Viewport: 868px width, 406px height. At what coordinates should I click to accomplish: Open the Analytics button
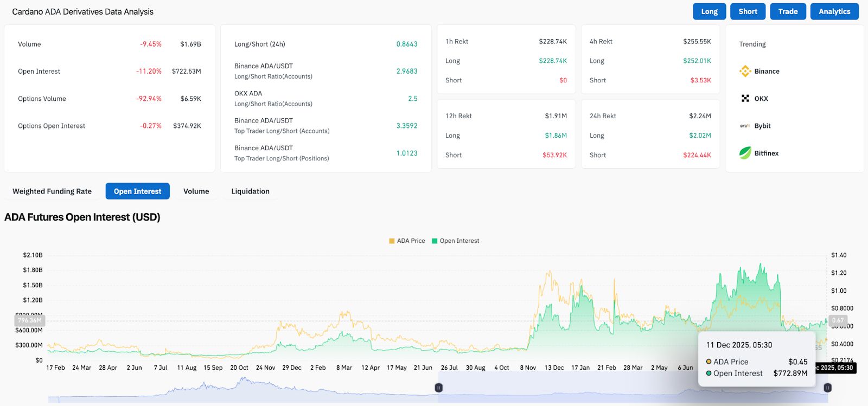click(x=834, y=11)
